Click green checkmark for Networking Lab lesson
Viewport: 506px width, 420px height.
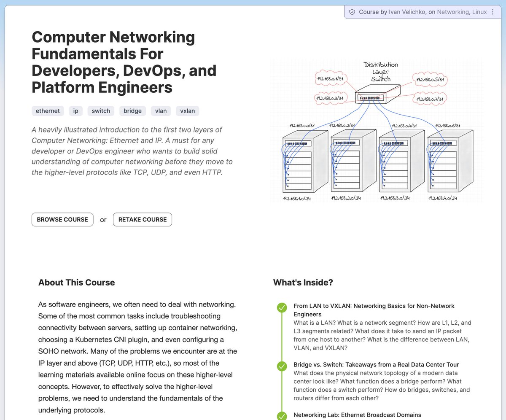(282, 416)
